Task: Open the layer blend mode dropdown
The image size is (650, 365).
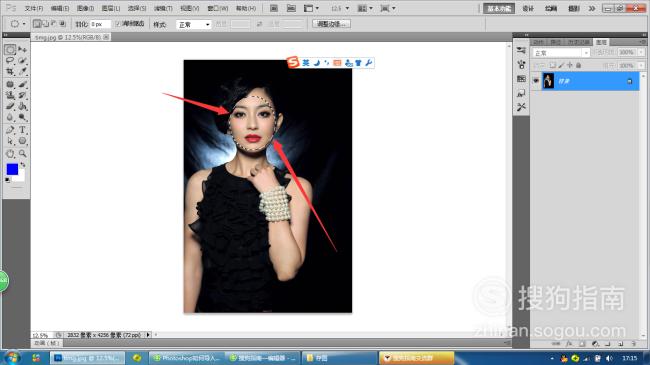Action: 561,53
